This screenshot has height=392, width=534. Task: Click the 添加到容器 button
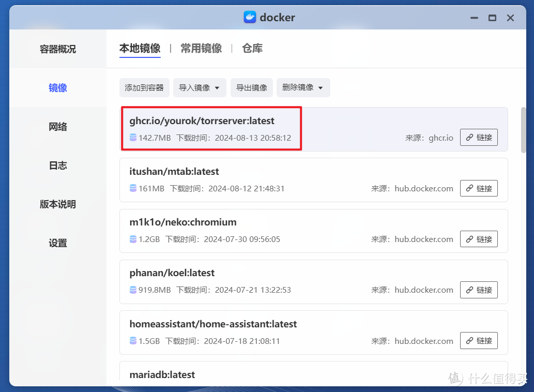pyautogui.click(x=144, y=87)
